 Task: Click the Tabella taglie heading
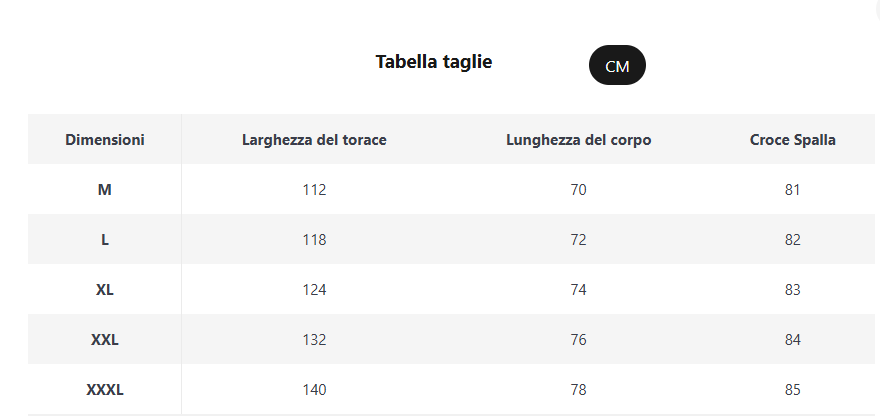[433, 62]
